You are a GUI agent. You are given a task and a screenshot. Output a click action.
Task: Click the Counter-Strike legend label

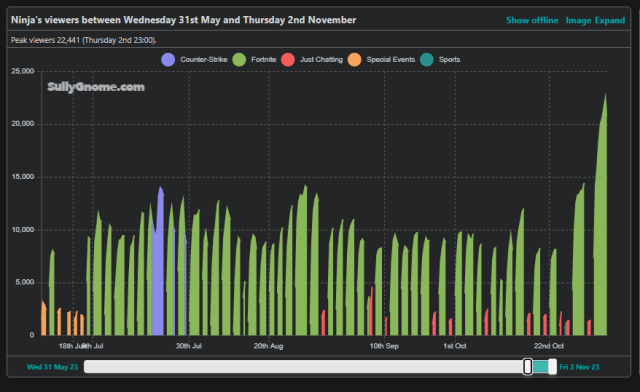coord(204,60)
